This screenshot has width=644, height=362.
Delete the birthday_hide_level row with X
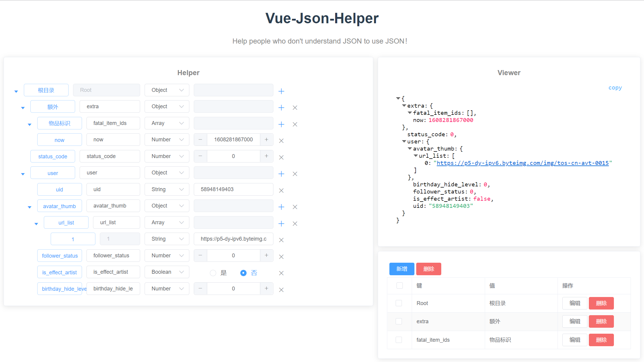pos(281,290)
